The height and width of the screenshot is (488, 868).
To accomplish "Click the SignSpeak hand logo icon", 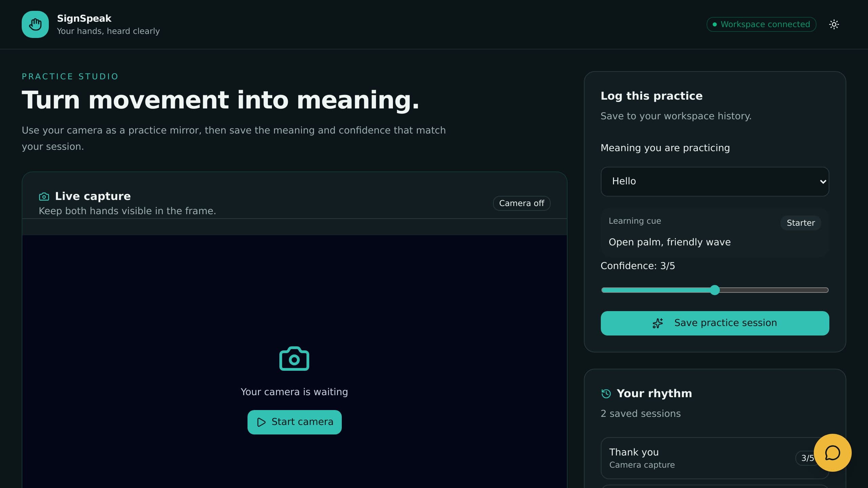I will [35, 24].
